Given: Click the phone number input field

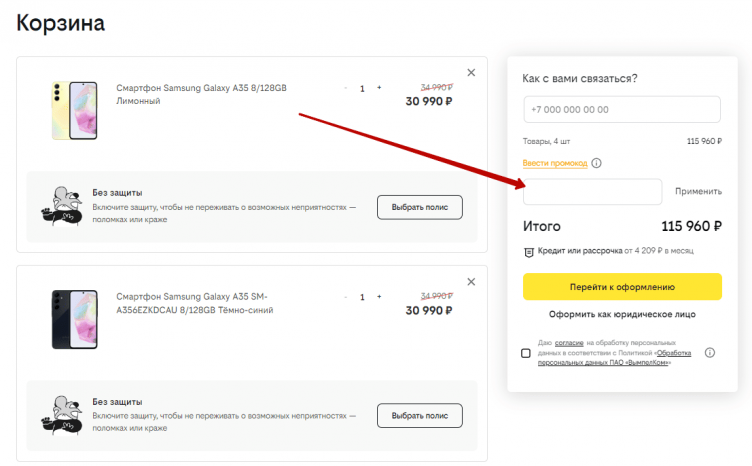Looking at the screenshot, I should point(621,110).
